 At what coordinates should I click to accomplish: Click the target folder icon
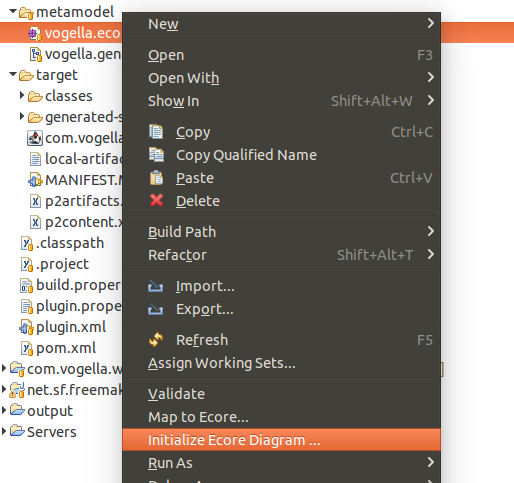(x=26, y=75)
